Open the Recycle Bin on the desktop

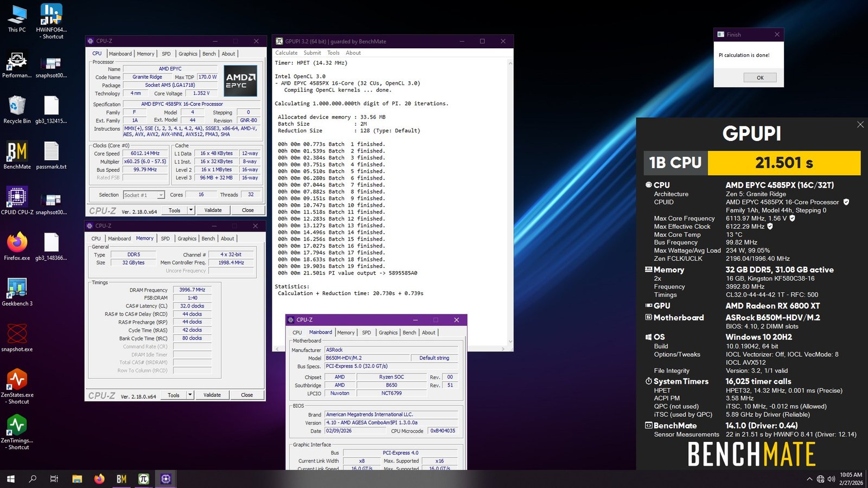(x=17, y=106)
